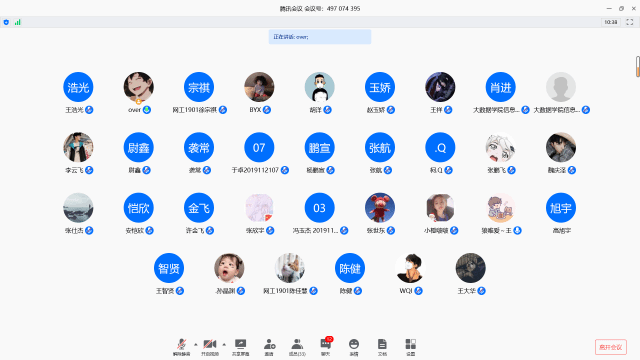Image resolution: width=640 pixels, height=360 pixels.
Task: Select the red cartoon pig avatar
Action: pyautogui.click(x=380, y=208)
